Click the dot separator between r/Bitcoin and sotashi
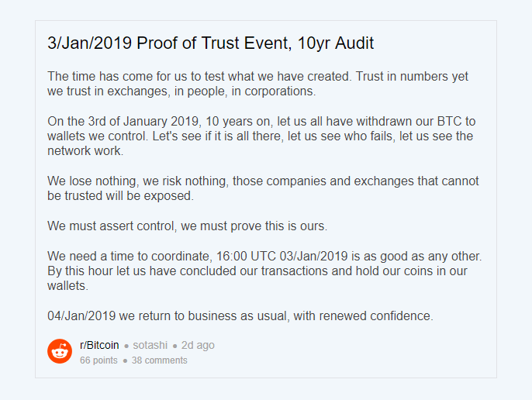Image resolution: width=532 pixels, height=400 pixels. (x=126, y=346)
